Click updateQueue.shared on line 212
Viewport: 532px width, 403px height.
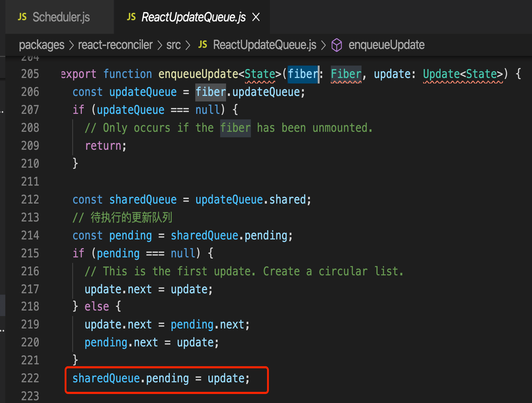[251, 199]
